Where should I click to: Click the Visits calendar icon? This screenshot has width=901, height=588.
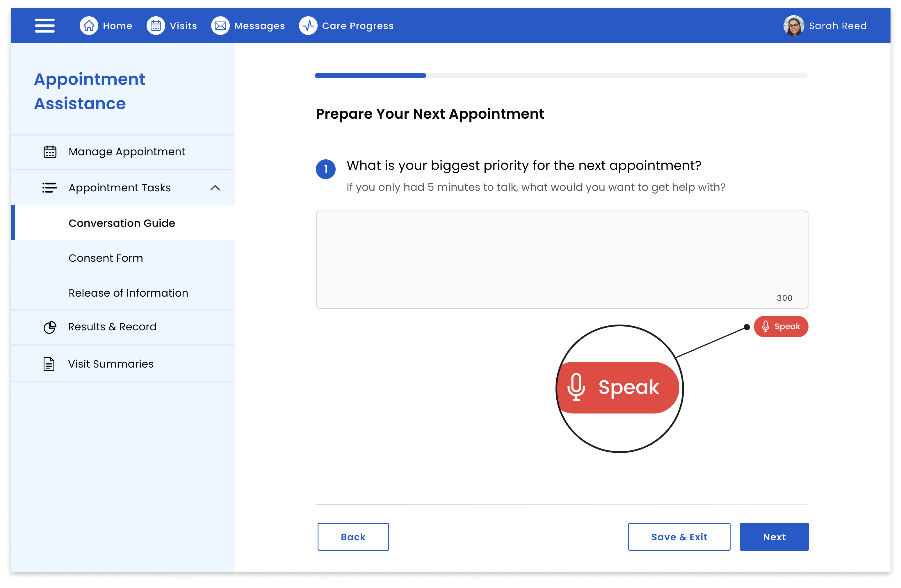156,26
